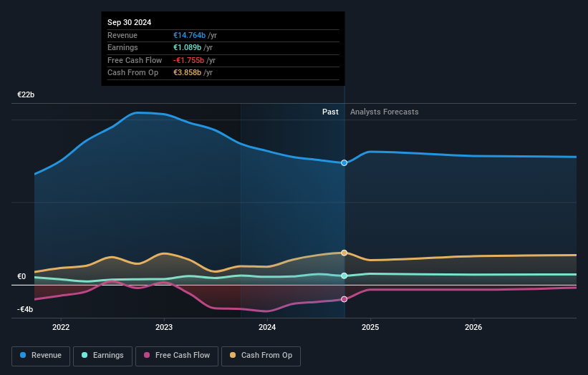588x375 pixels.
Task: Click the 2025 x-axis label
Action: [x=370, y=327]
